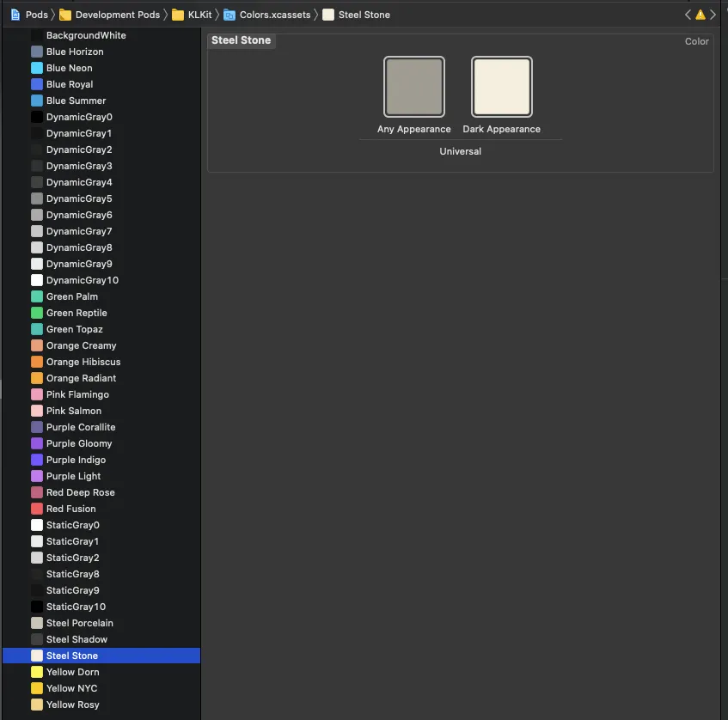Select DynamicGray3 in the list
The width and height of the screenshot is (728, 720).
[101, 166]
